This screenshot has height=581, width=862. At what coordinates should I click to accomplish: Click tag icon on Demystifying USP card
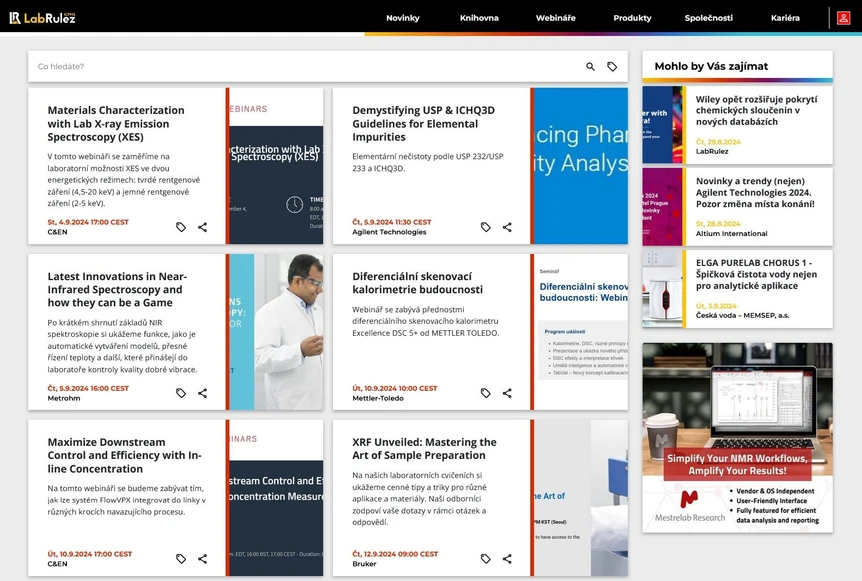(485, 227)
